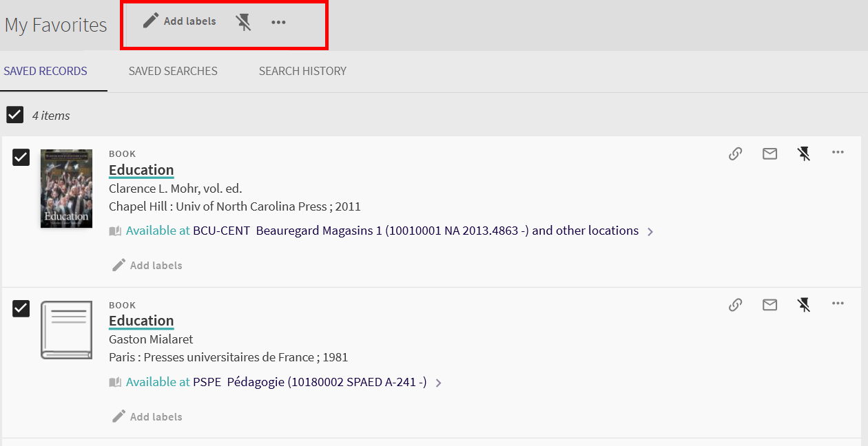Expand availability details for BCU-CENT Beauregard locations

650,232
